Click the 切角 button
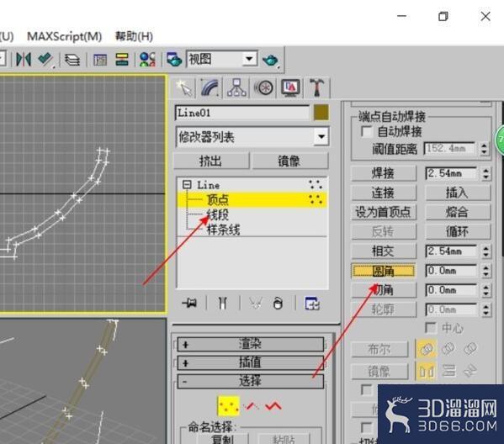Screen dimensions: 504x444 tap(384, 290)
